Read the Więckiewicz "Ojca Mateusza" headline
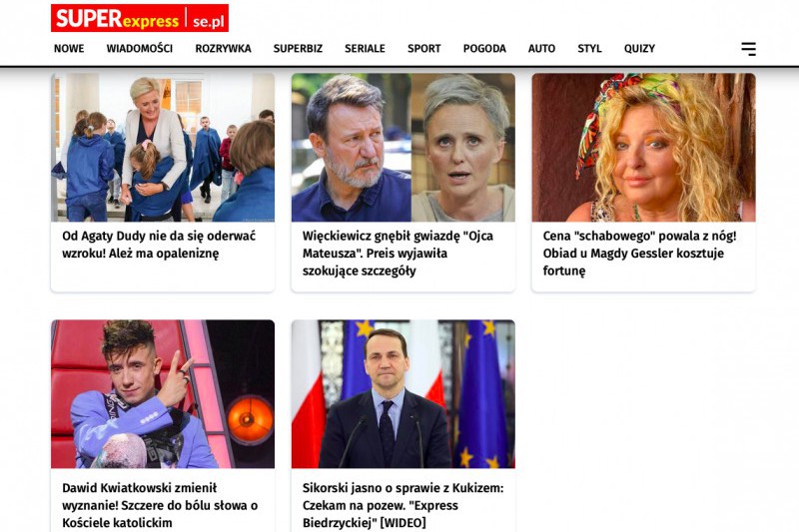The width and height of the screenshot is (799, 532). pyautogui.click(x=398, y=253)
